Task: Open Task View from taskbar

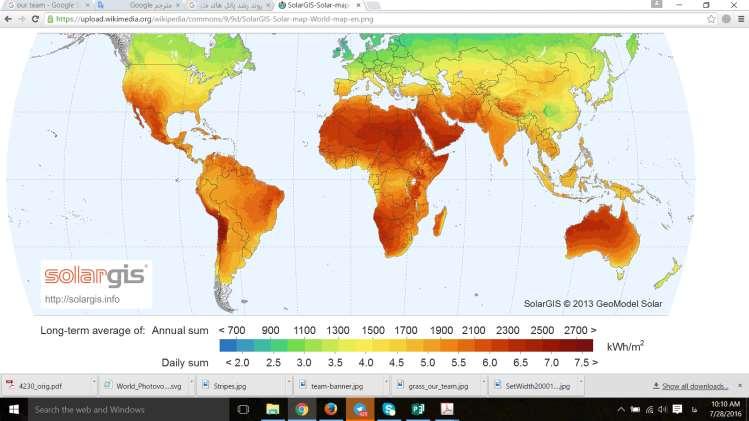Action: tap(243, 410)
